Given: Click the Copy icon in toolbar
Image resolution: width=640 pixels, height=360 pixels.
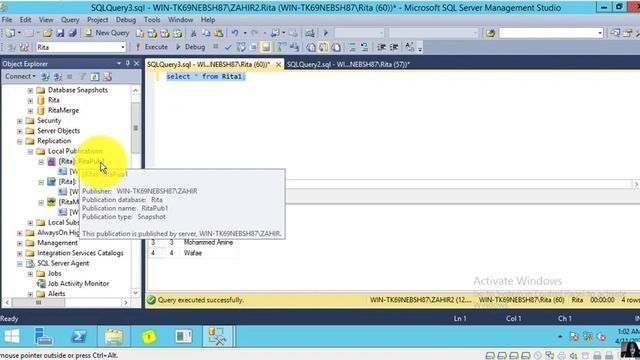Looking at the screenshot, I should click(x=206, y=33).
